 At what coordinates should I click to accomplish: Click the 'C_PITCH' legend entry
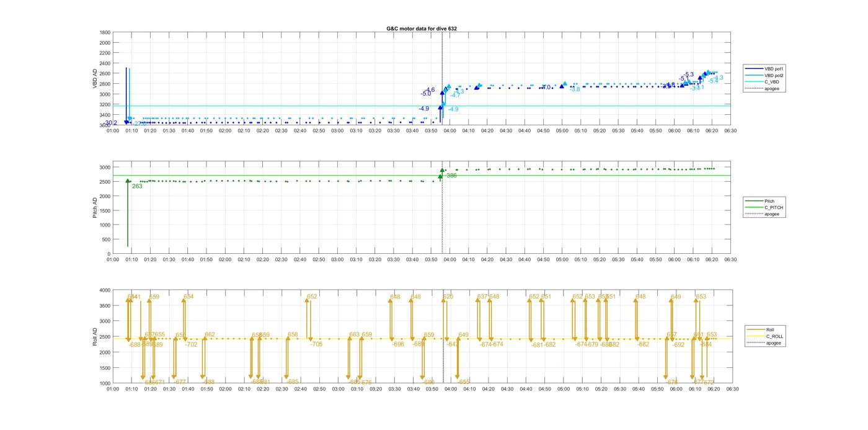click(774, 207)
